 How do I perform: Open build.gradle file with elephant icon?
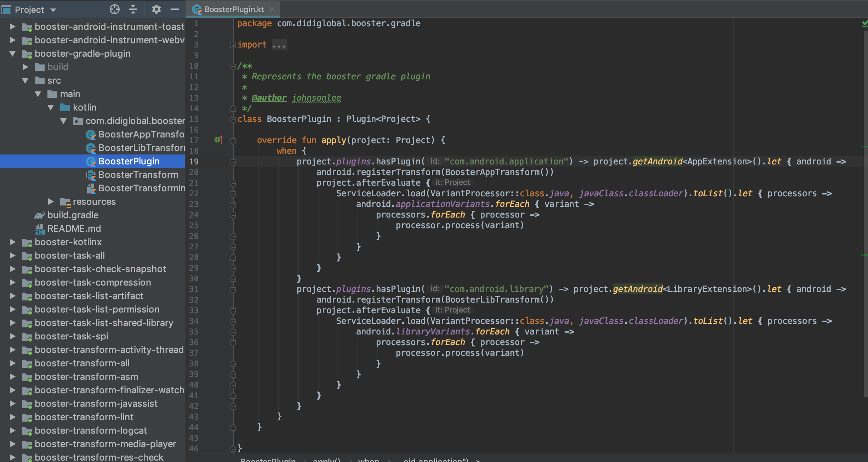73,215
